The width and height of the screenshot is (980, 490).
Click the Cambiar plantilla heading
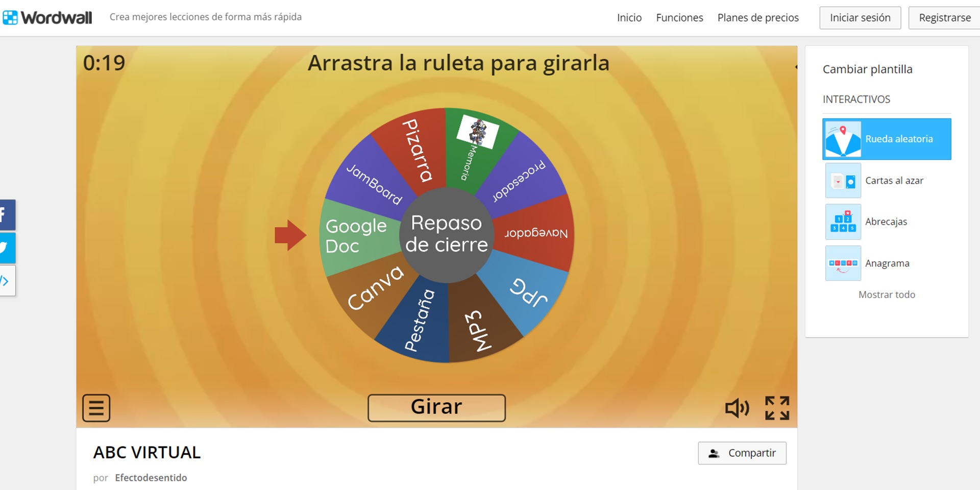pyautogui.click(x=867, y=69)
